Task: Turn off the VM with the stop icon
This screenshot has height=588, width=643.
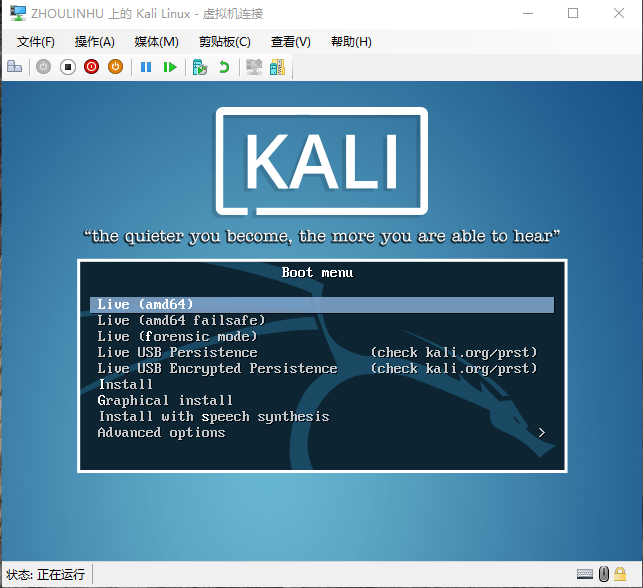Action: click(68, 66)
